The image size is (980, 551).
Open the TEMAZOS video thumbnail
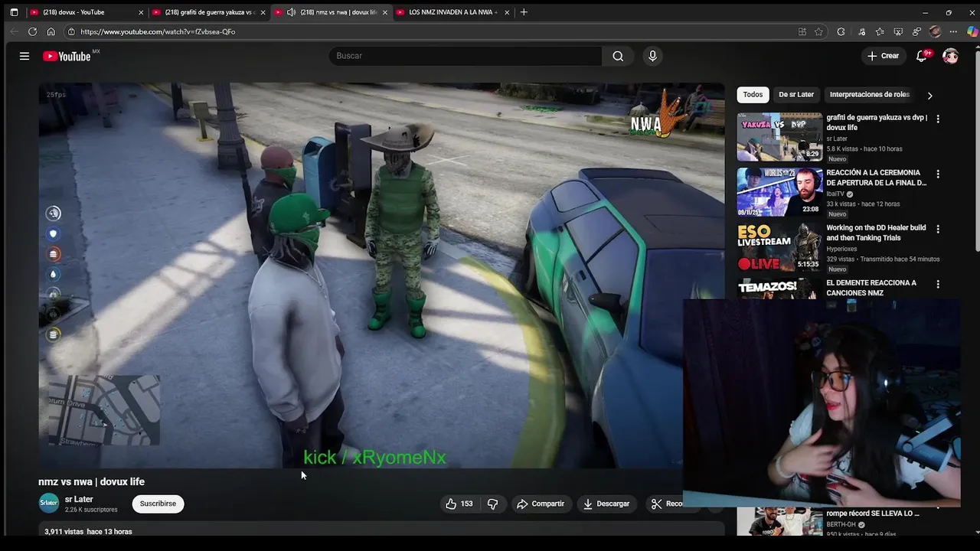779,289
